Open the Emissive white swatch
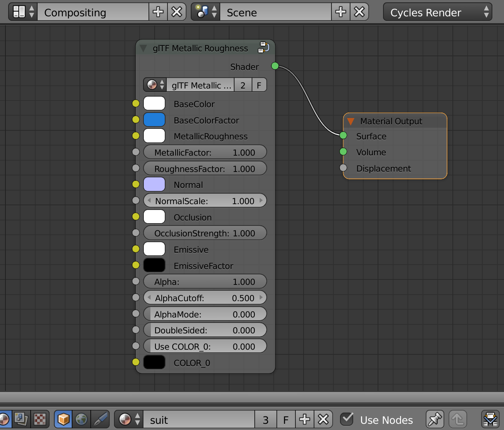Screen dimensions: 504x430 click(x=154, y=249)
